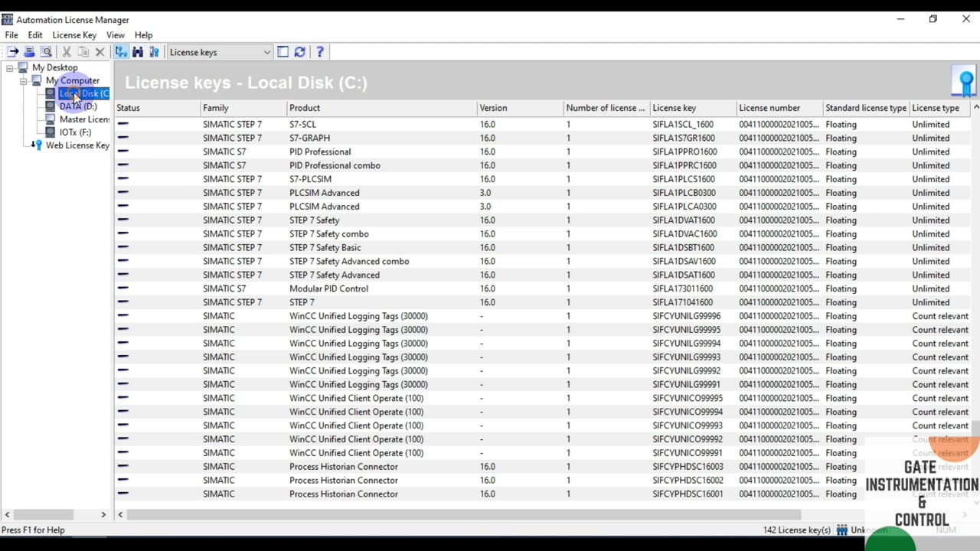Click the network status icon in status bar
This screenshot has width=980, height=551.
[841, 530]
